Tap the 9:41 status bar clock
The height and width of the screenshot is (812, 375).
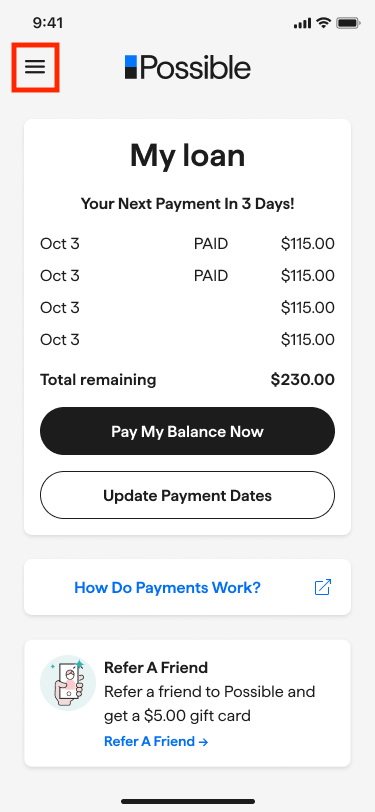[48, 23]
